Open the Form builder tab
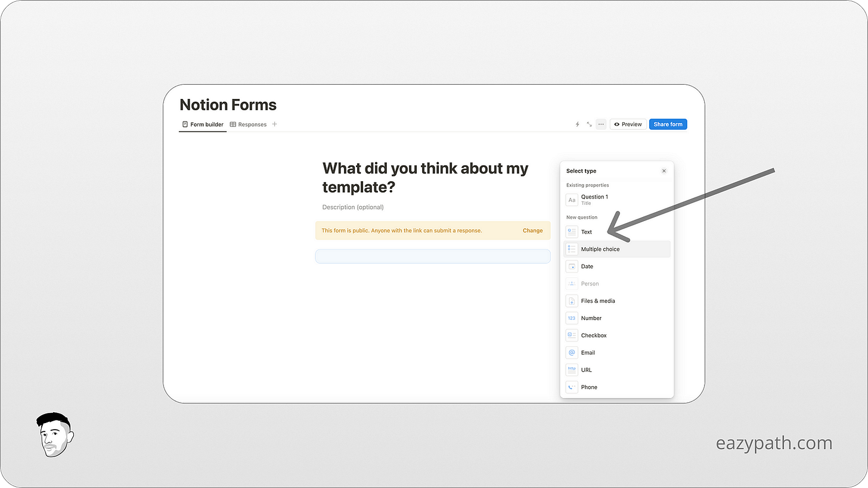Viewport: 868px width, 488px height. [x=203, y=125]
